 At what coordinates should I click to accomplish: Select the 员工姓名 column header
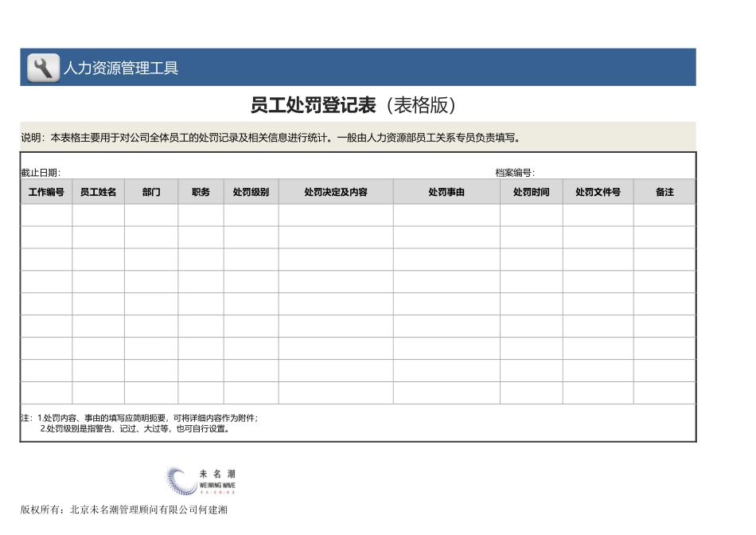point(98,191)
